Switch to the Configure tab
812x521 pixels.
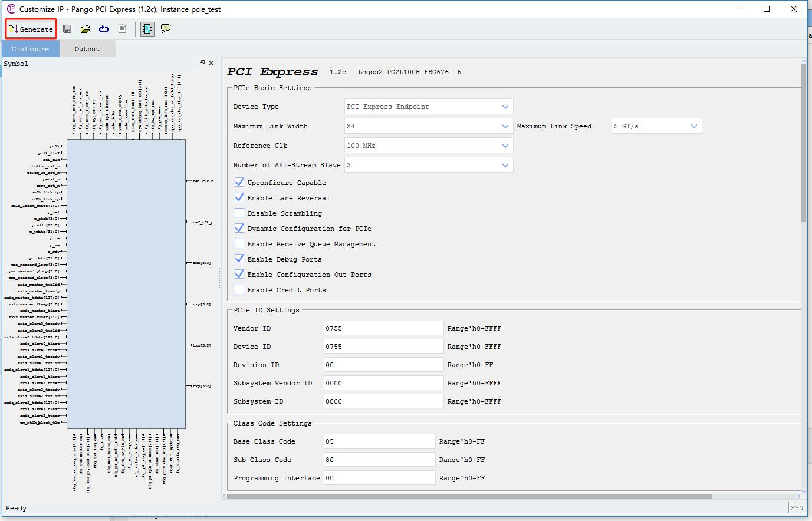pos(30,49)
